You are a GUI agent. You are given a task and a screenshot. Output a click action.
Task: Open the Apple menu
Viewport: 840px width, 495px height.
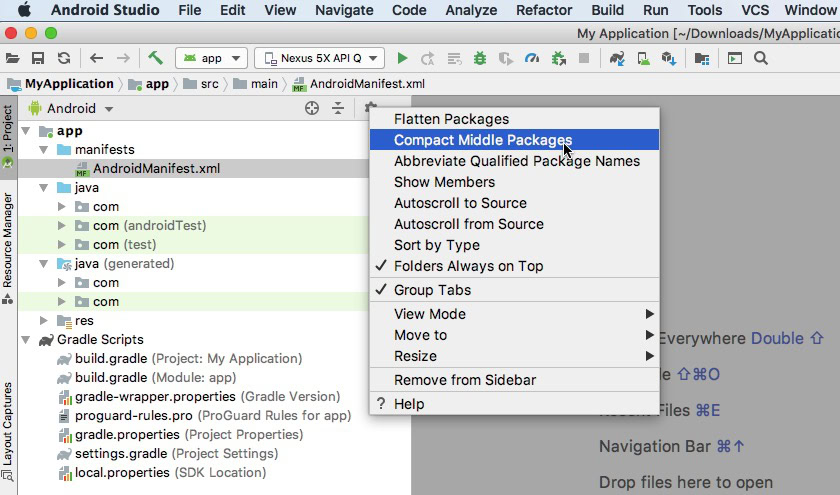pyautogui.click(x=25, y=10)
